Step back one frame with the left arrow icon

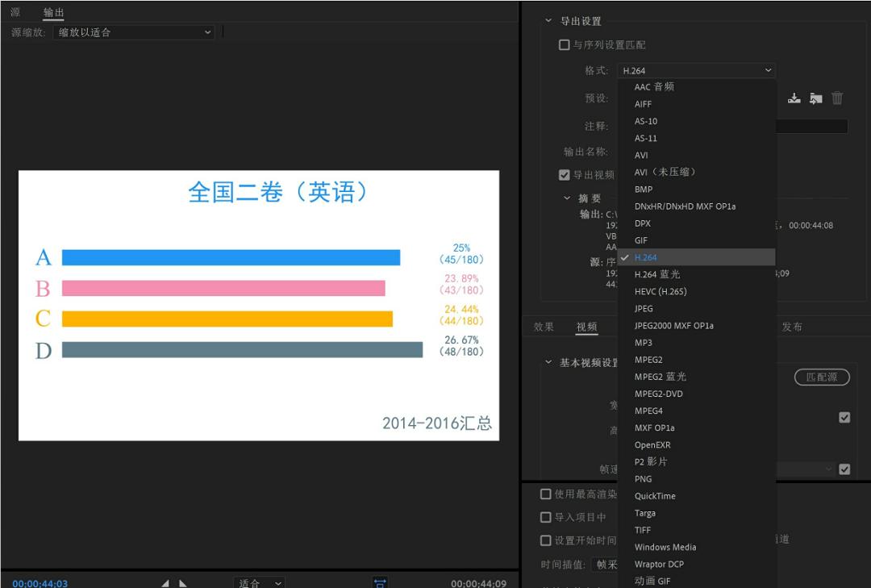click(x=165, y=582)
